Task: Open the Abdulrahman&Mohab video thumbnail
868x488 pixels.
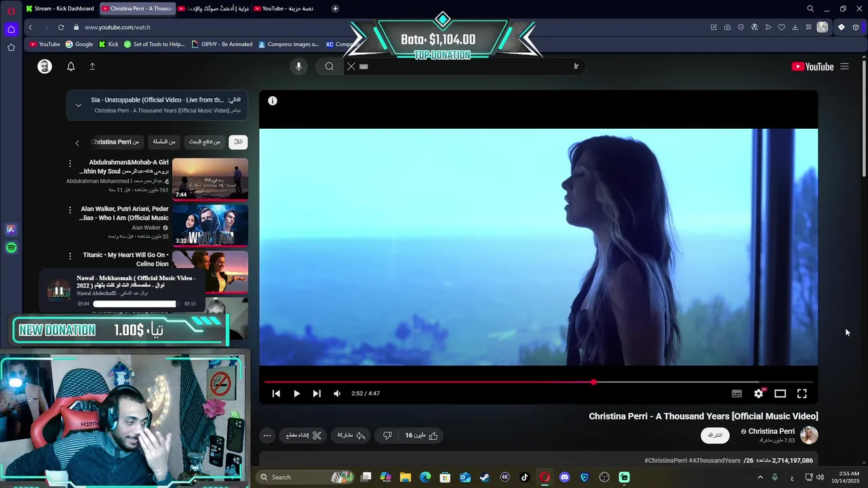Action: pyautogui.click(x=210, y=179)
